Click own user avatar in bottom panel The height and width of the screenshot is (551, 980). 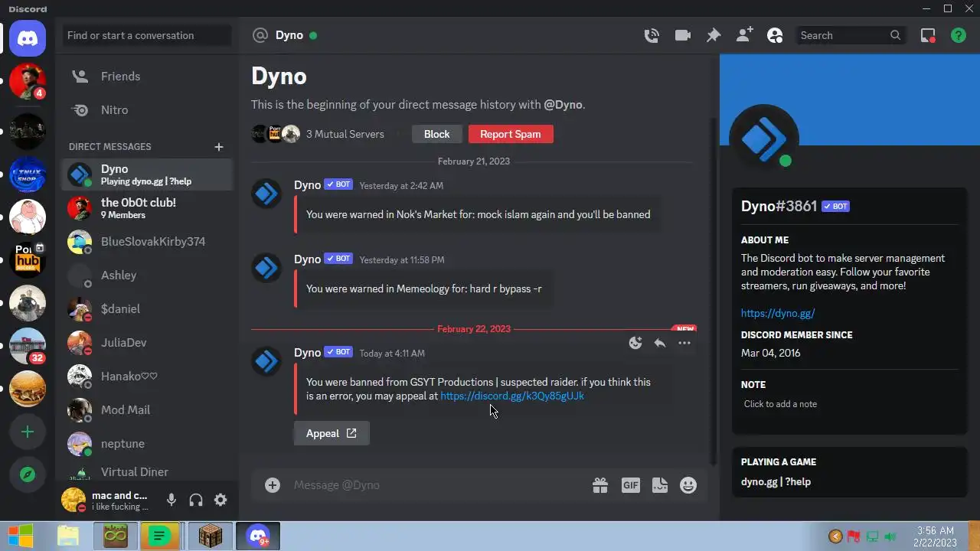[x=74, y=500]
